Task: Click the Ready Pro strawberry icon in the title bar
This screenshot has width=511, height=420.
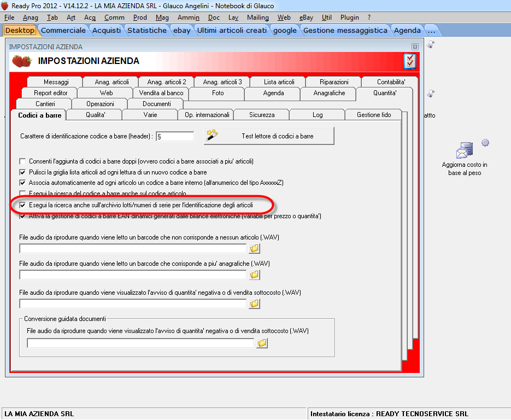Action: click(4, 5)
